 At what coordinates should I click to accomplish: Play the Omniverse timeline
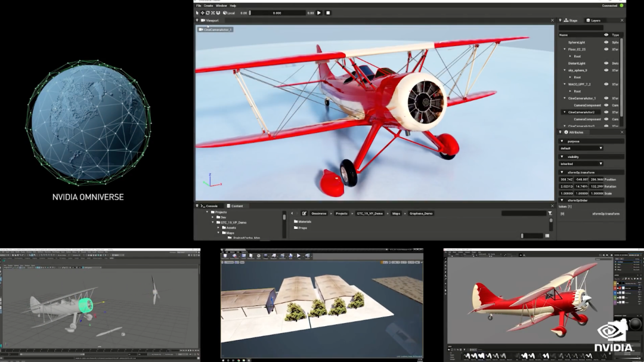(319, 13)
